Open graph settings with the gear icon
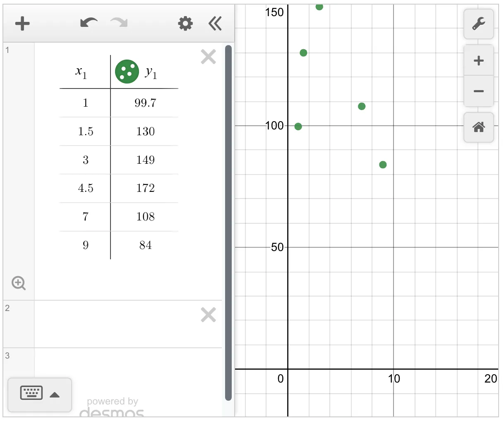This screenshot has width=504, height=421. point(185,24)
